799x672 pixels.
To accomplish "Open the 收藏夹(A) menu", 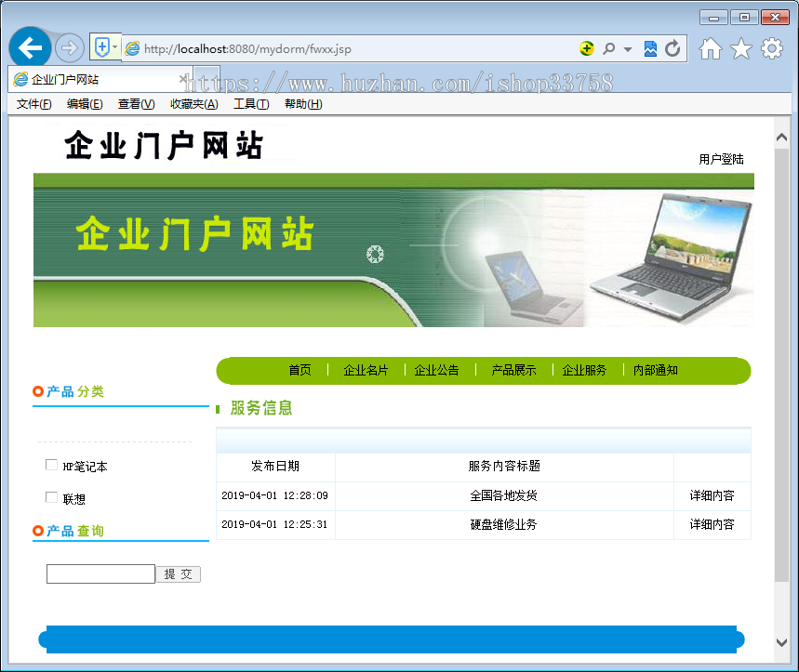I will tap(193, 104).
